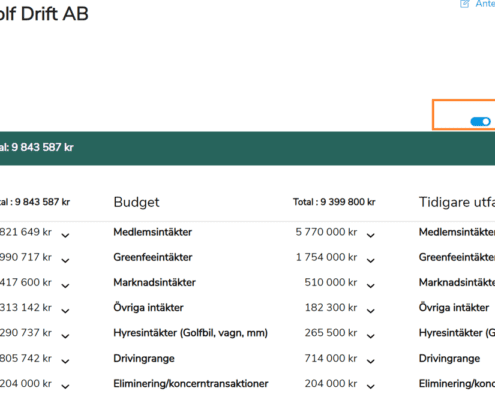The height and width of the screenshot is (400, 495).
Task: Click the Tidigare utfall column heading
Action: (x=457, y=202)
